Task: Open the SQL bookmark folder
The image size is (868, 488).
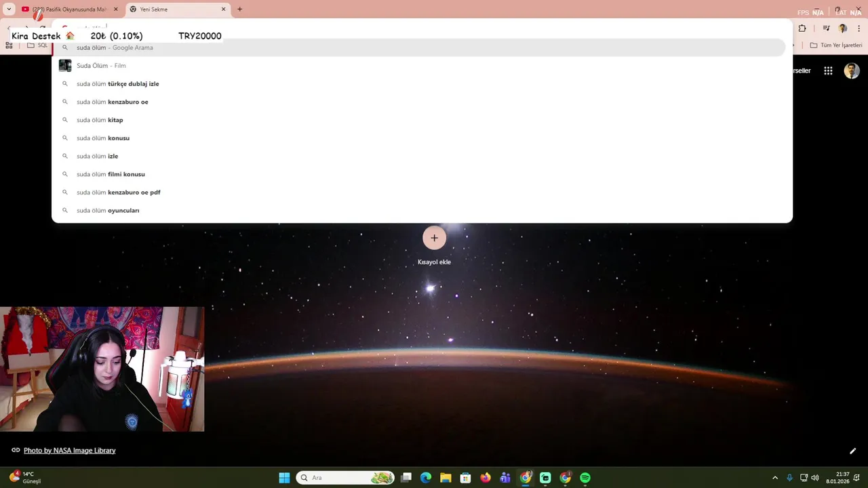Action: (x=37, y=45)
